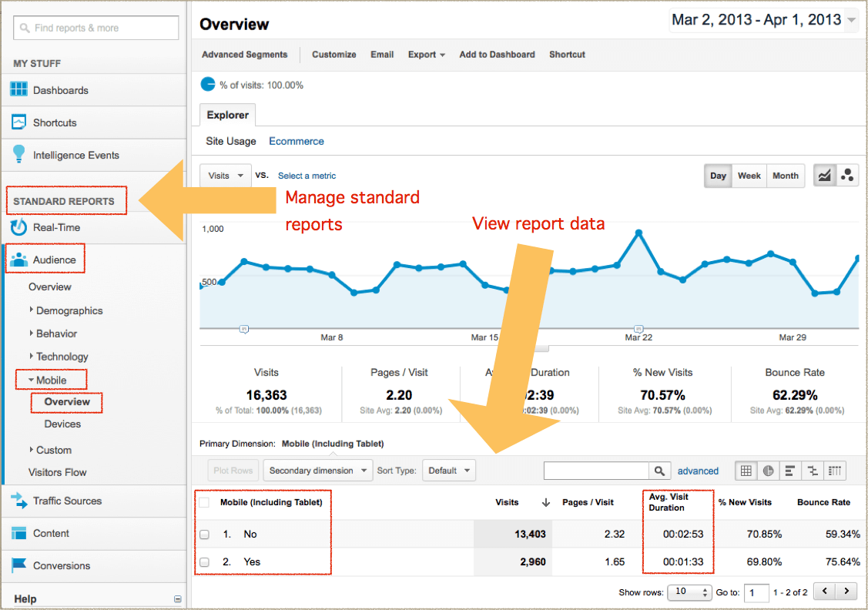Open the Shortcuts icon in My Stuff

click(x=18, y=122)
